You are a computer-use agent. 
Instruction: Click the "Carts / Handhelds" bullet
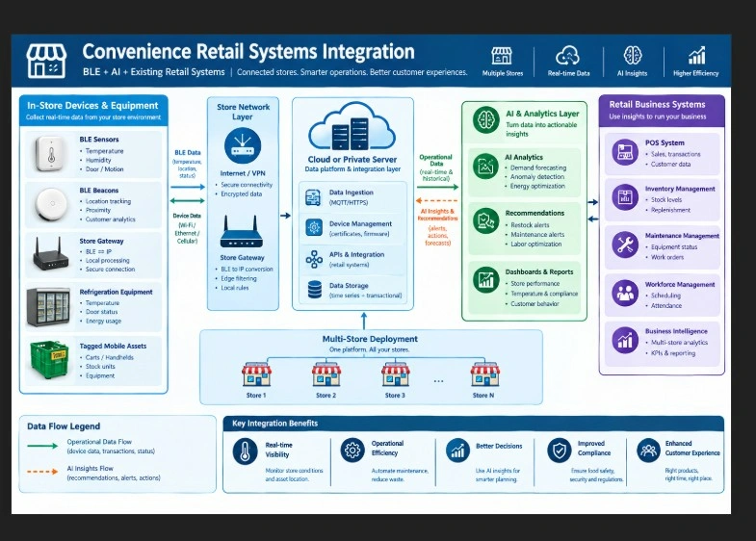[x=110, y=357]
